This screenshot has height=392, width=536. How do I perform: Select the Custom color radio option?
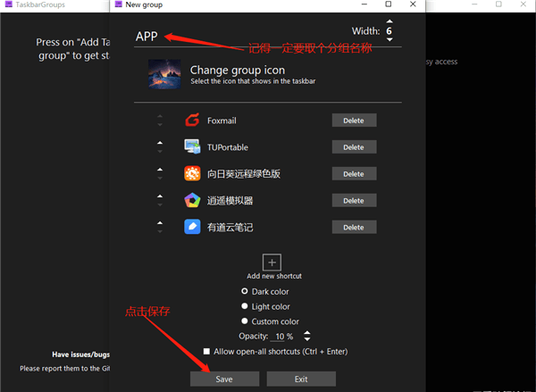tap(245, 321)
